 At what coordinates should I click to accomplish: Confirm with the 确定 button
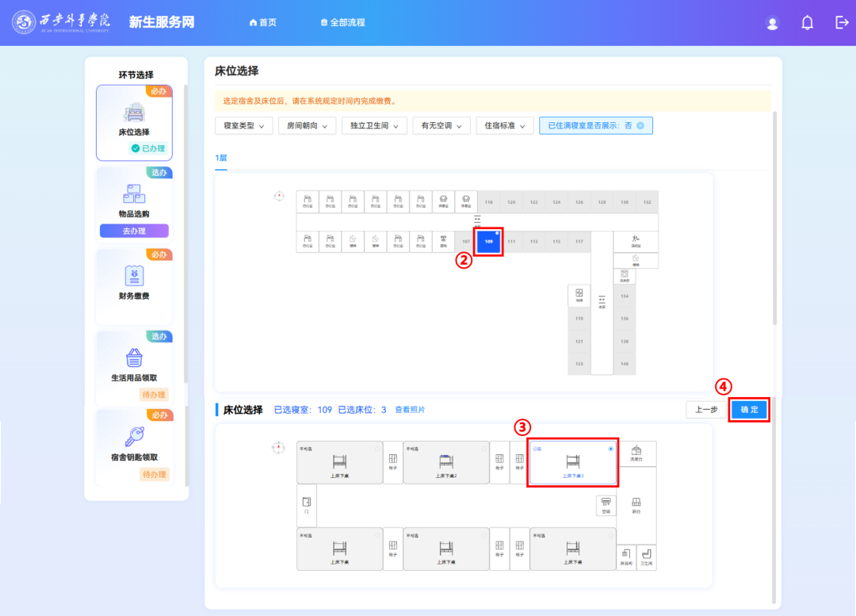(749, 410)
